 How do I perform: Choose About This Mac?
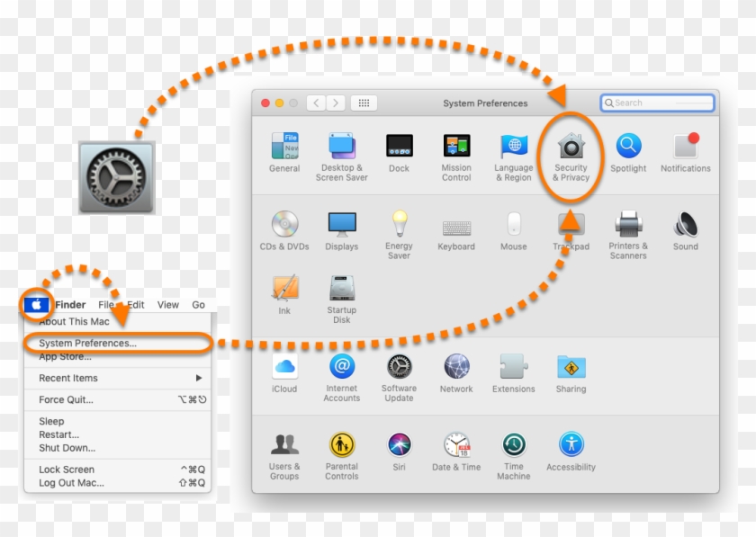coord(72,321)
